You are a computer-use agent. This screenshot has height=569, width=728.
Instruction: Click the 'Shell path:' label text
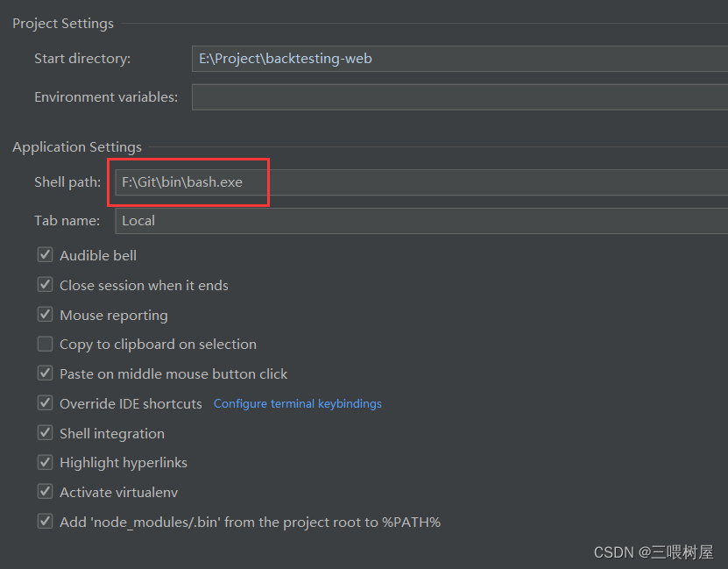tap(67, 182)
